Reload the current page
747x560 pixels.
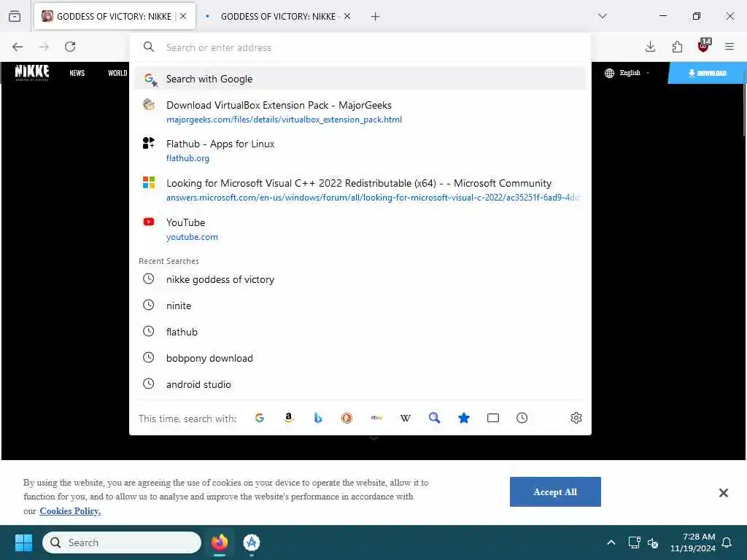[x=70, y=47]
